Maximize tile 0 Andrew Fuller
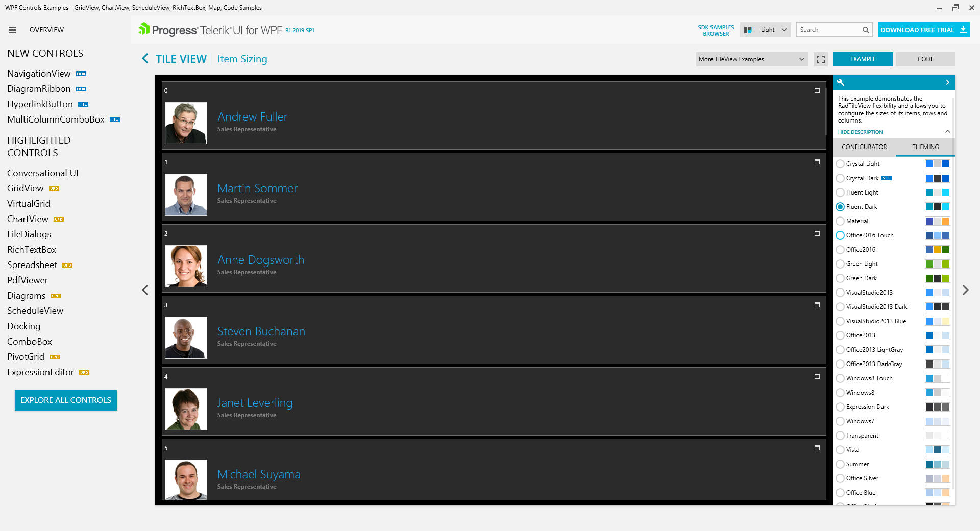This screenshot has height=531, width=980. pos(817,90)
